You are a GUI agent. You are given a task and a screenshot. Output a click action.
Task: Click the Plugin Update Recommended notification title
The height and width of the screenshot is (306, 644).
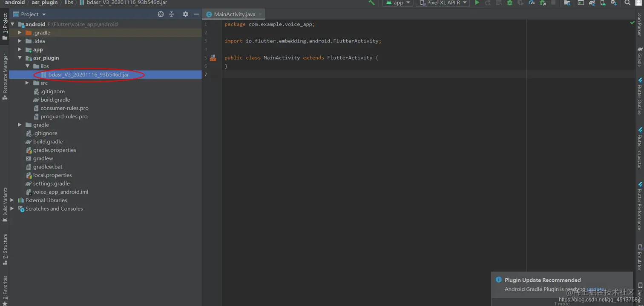point(543,280)
